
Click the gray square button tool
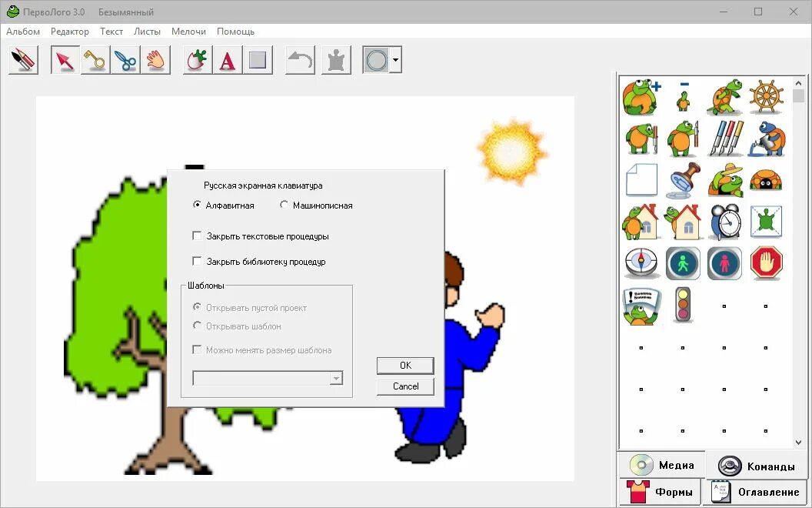click(x=258, y=60)
